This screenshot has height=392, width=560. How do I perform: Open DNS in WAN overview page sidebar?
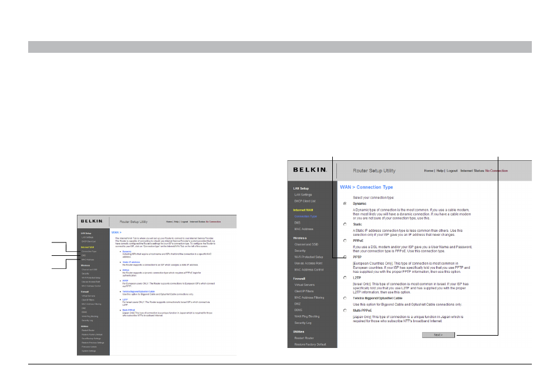pos(83,256)
